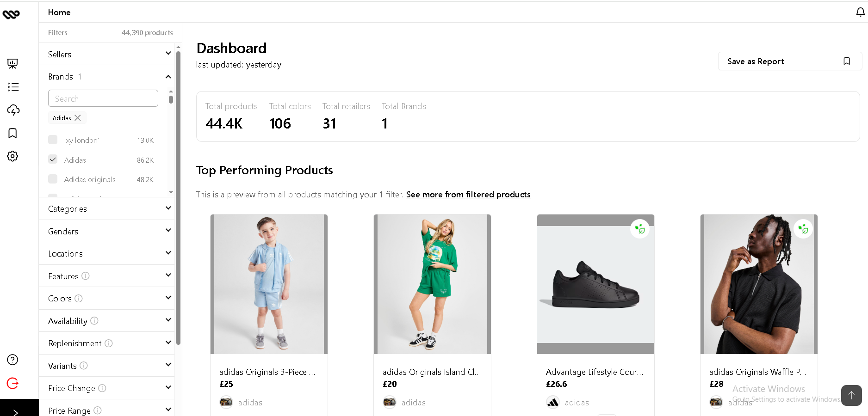
Task: Open Advantage Lifestyle Cour... product title
Action: (595, 372)
